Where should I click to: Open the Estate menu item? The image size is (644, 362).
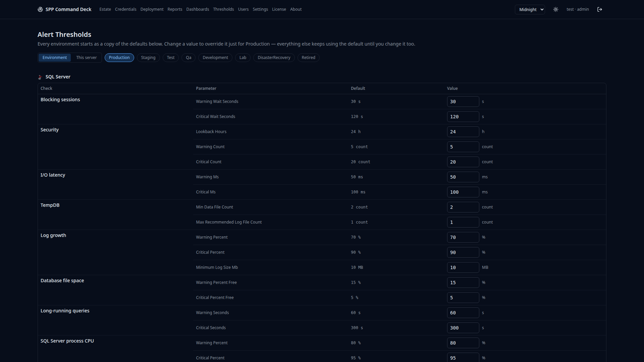coord(105,9)
